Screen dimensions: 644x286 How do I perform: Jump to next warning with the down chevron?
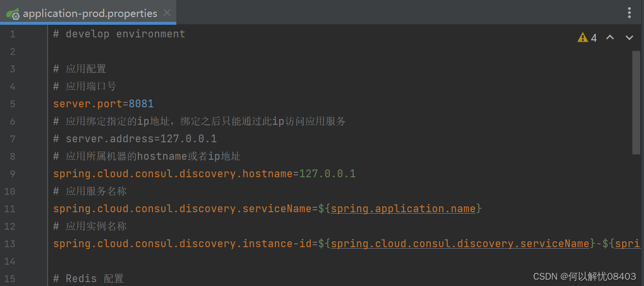click(x=629, y=37)
